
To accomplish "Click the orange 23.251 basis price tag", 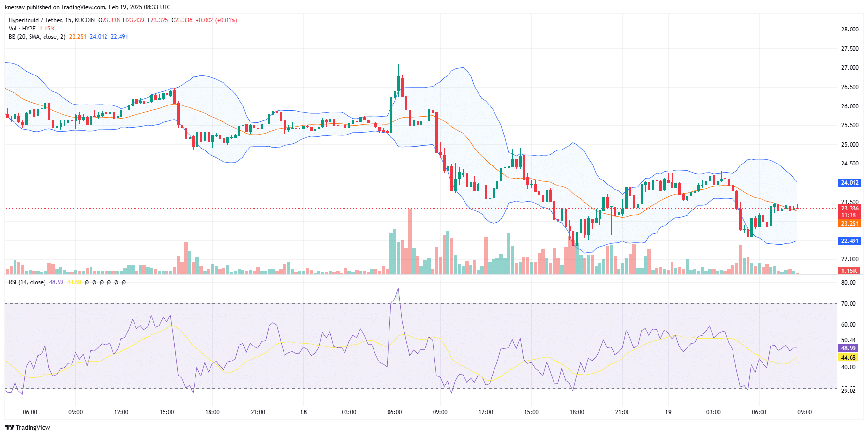I will pos(849,224).
